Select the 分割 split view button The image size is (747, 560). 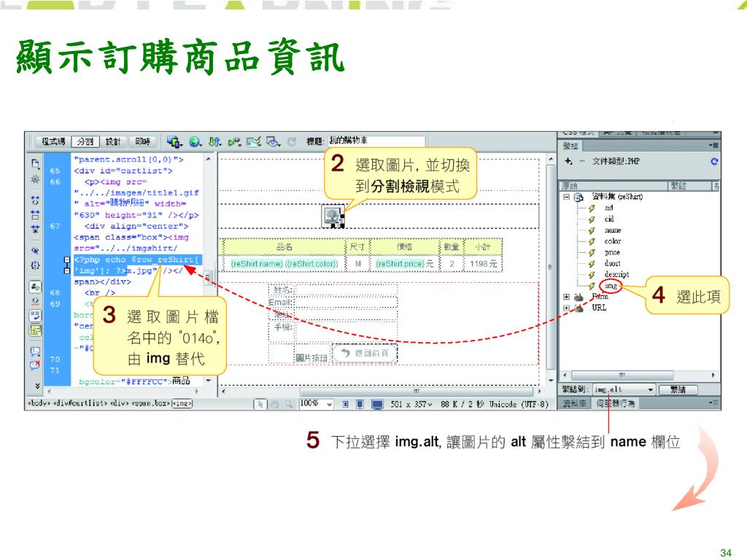85,141
